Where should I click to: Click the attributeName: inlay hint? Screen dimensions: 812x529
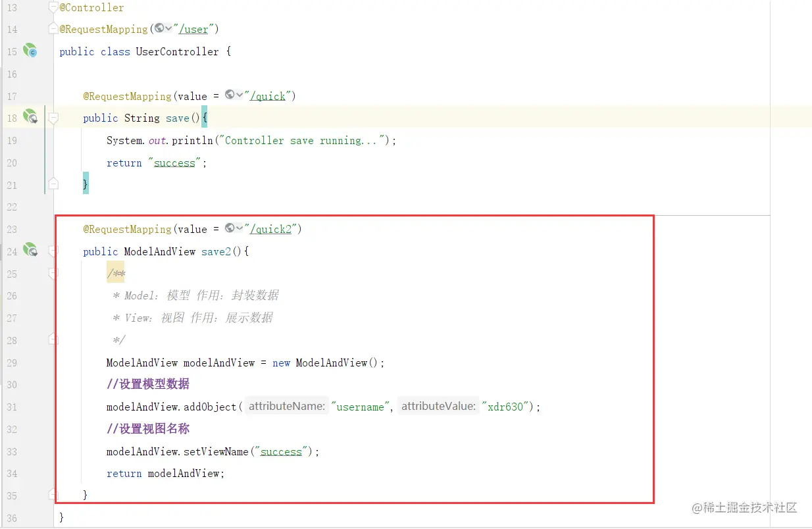pyautogui.click(x=287, y=406)
